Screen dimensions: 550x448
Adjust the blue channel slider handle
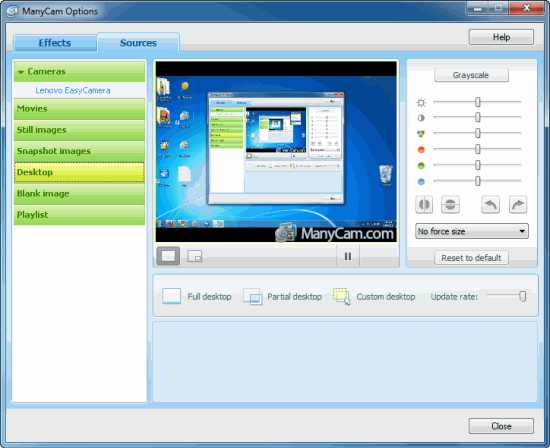pyautogui.click(x=477, y=181)
